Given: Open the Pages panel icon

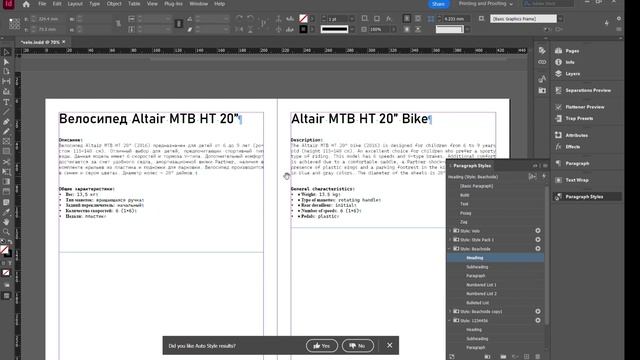Looking at the screenshot, I should point(558,51).
